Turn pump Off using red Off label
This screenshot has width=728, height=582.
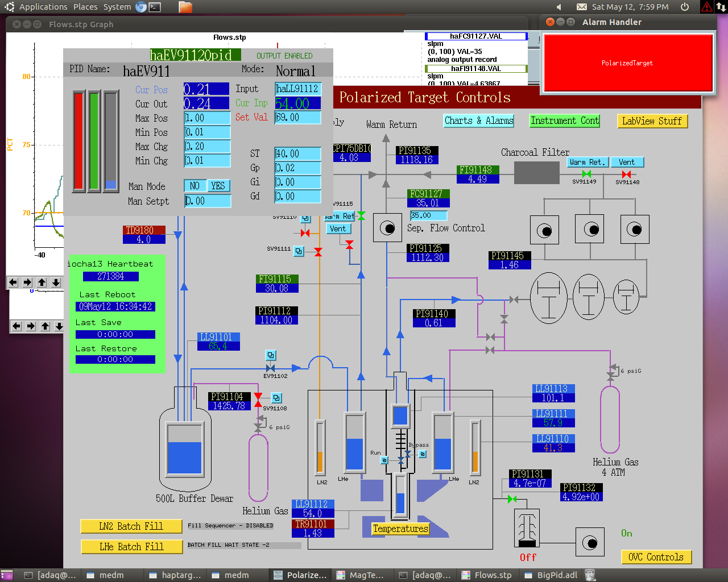click(x=528, y=558)
